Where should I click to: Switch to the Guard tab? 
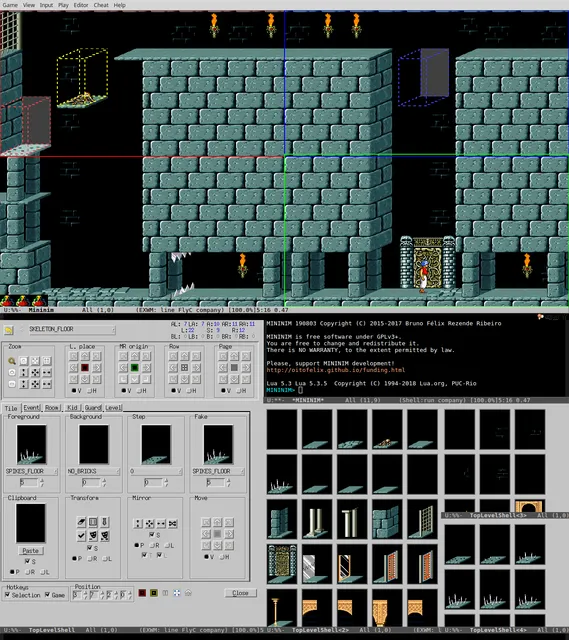(93, 407)
